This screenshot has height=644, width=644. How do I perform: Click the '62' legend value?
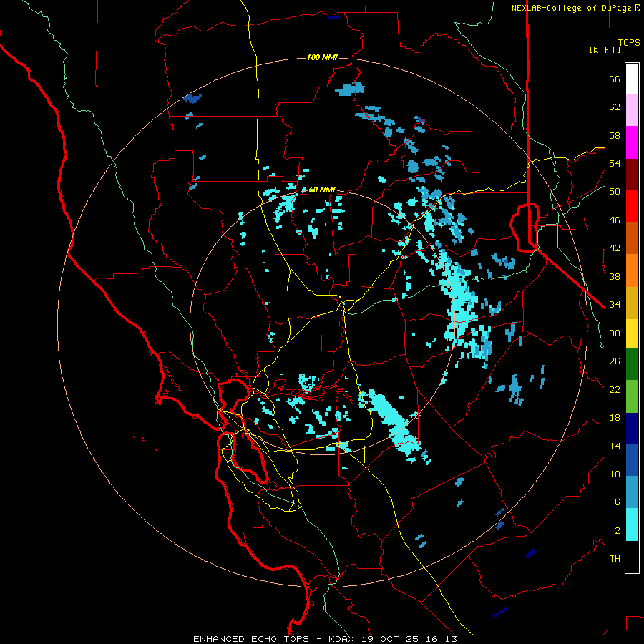[615, 107]
